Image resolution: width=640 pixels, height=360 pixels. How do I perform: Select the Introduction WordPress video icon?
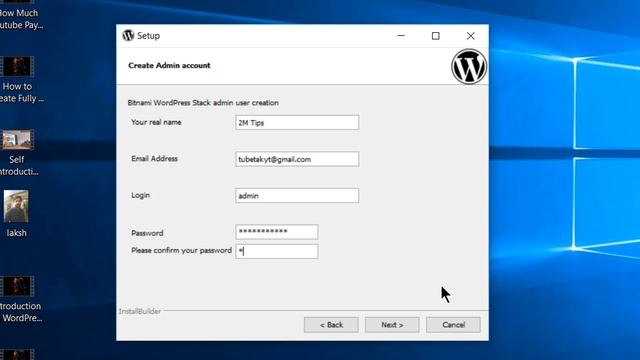point(17,286)
